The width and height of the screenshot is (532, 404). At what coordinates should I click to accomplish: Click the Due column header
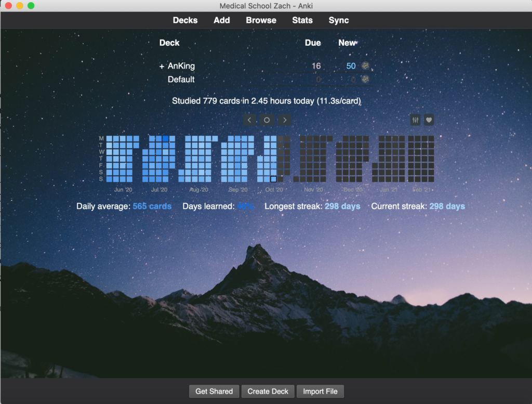pyautogui.click(x=313, y=43)
